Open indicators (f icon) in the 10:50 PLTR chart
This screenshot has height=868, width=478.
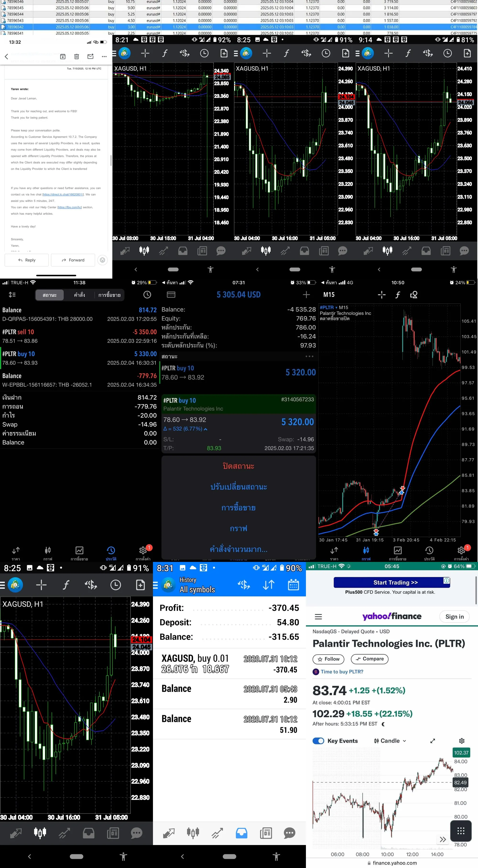pos(398,295)
